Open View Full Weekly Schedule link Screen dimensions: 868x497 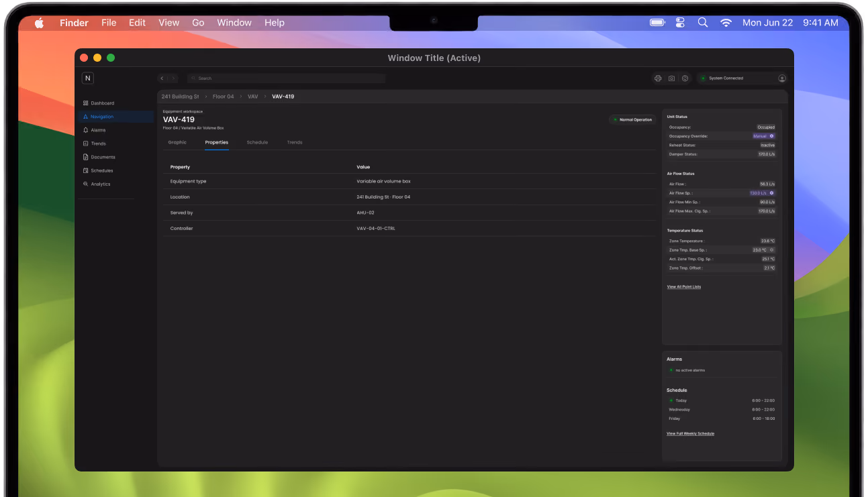tap(691, 434)
